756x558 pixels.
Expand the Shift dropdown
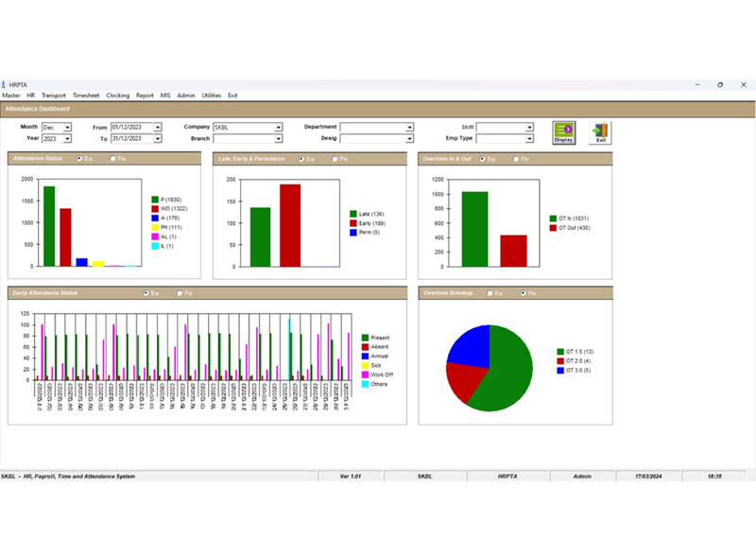(529, 127)
